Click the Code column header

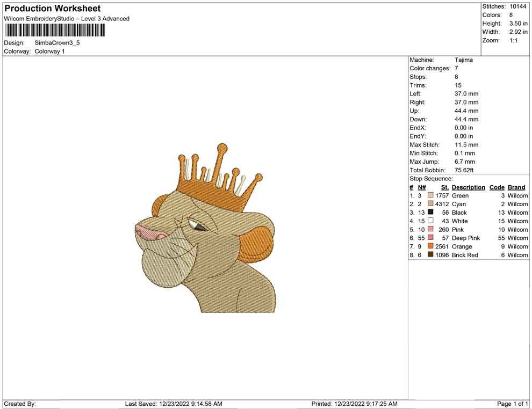497,187
